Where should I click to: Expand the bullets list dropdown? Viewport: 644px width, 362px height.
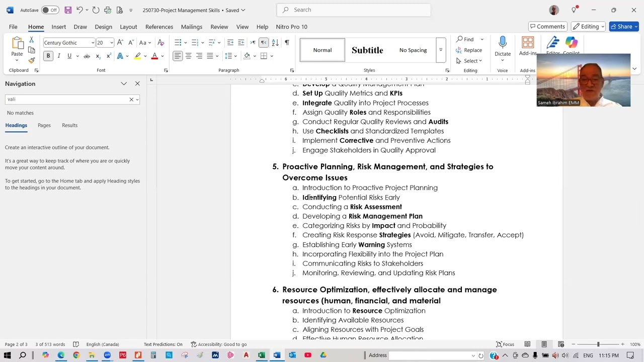pyautogui.click(x=186, y=43)
